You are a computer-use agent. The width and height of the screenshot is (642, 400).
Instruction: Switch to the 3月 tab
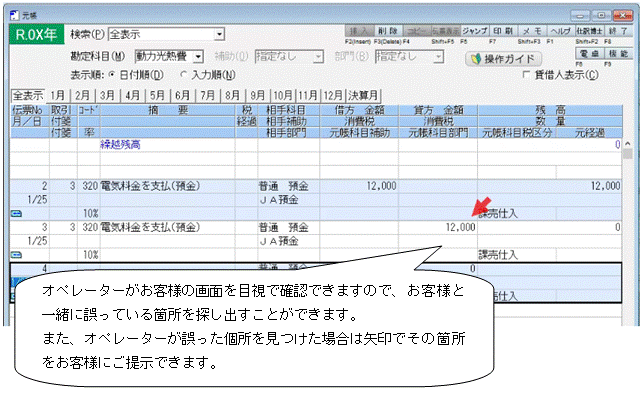click(107, 95)
